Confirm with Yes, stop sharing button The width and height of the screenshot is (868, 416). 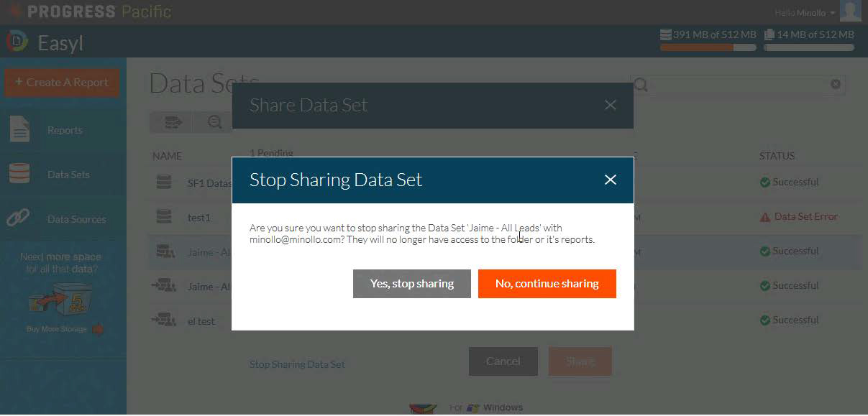(411, 284)
